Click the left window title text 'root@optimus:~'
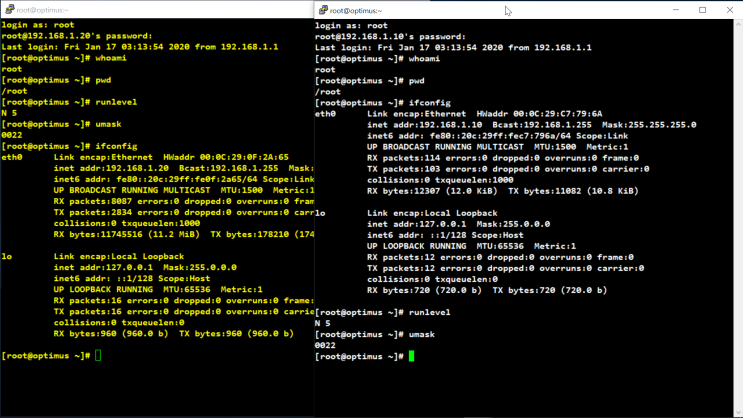 tap(43, 10)
